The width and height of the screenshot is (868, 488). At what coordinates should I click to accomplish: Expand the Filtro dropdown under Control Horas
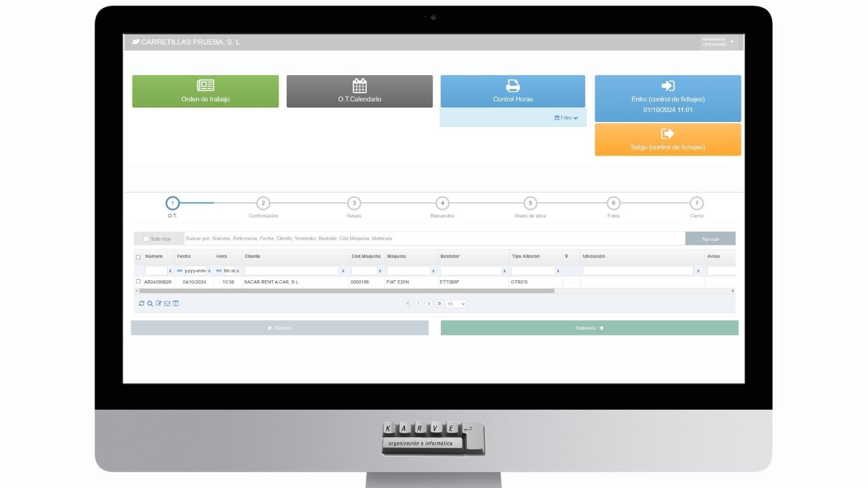click(566, 118)
